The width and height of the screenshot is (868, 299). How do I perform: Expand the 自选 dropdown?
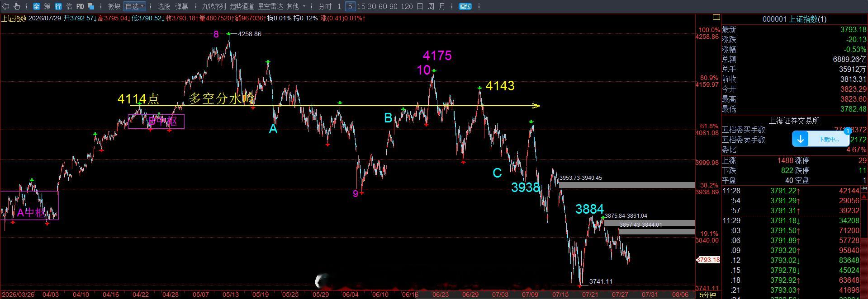coord(134,6)
